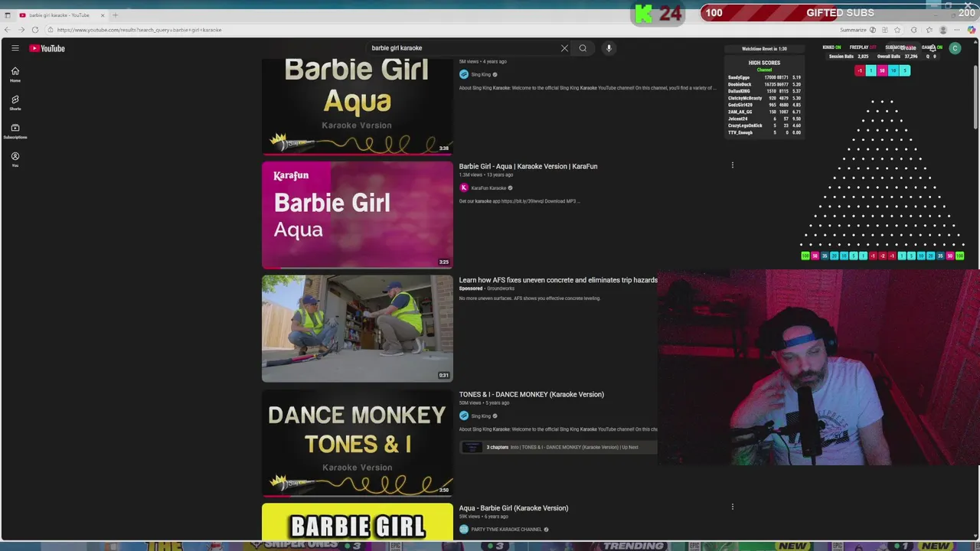Go back in the browser

click(x=8, y=30)
